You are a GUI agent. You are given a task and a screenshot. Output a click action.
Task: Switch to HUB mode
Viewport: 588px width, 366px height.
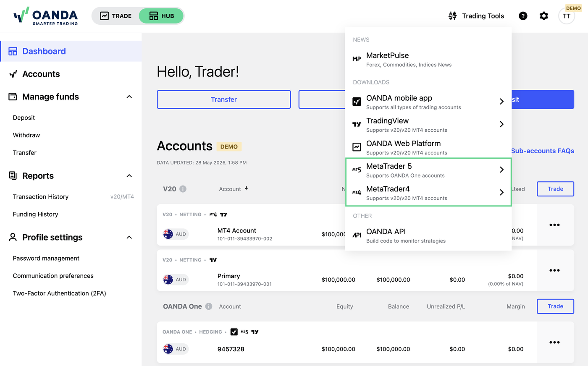coord(161,16)
